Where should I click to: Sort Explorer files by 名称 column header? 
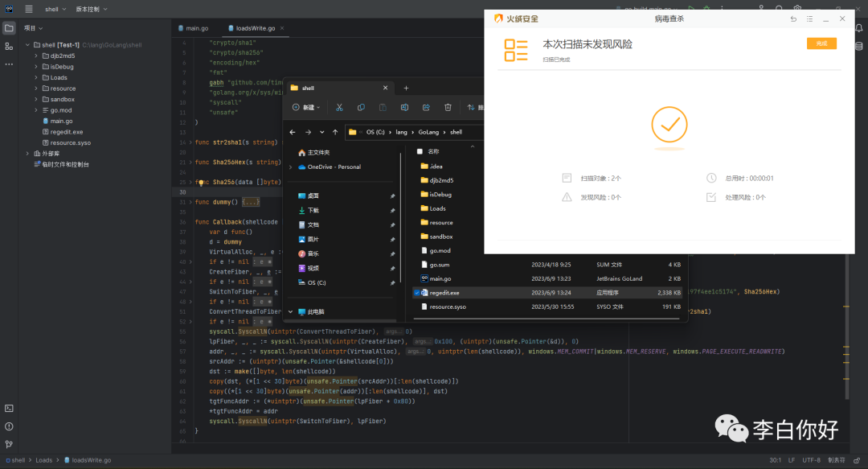click(433, 151)
